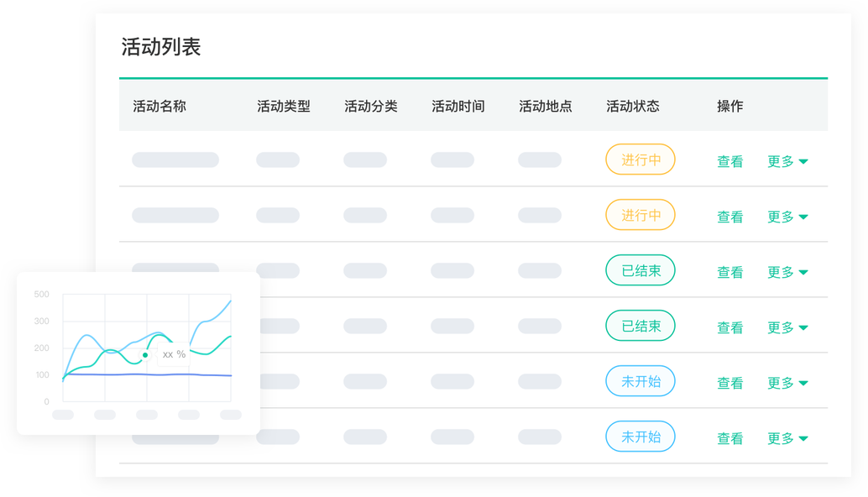Open 更多 options in second 已结束 row
The image size is (868, 497).
(787, 327)
